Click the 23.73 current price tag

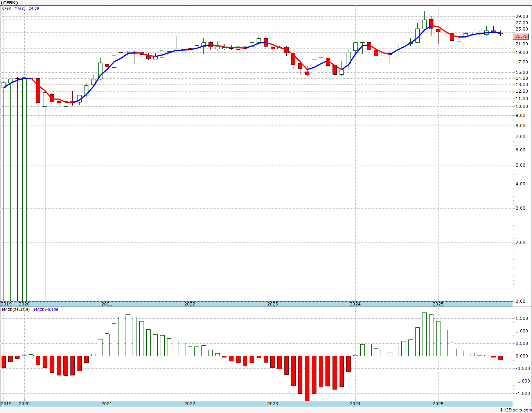pyautogui.click(x=521, y=36)
